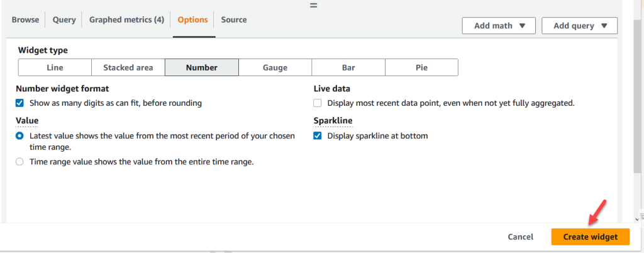Click the Create widget button
This screenshot has width=644, height=253.
pos(590,237)
